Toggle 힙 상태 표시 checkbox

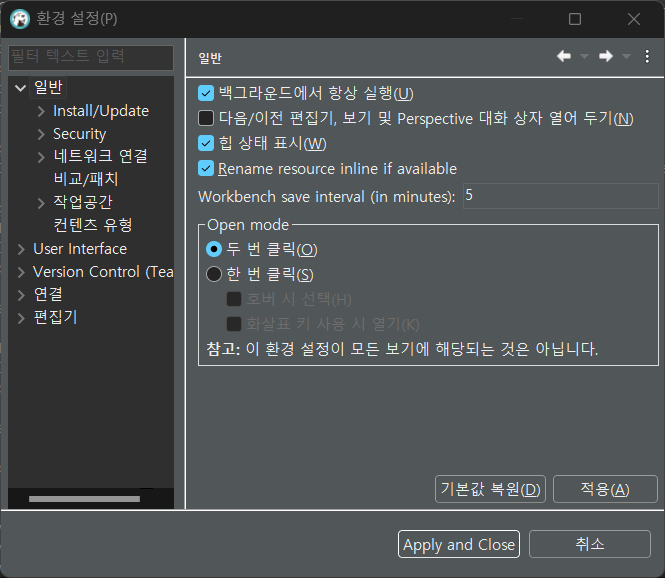[x=206, y=143]
